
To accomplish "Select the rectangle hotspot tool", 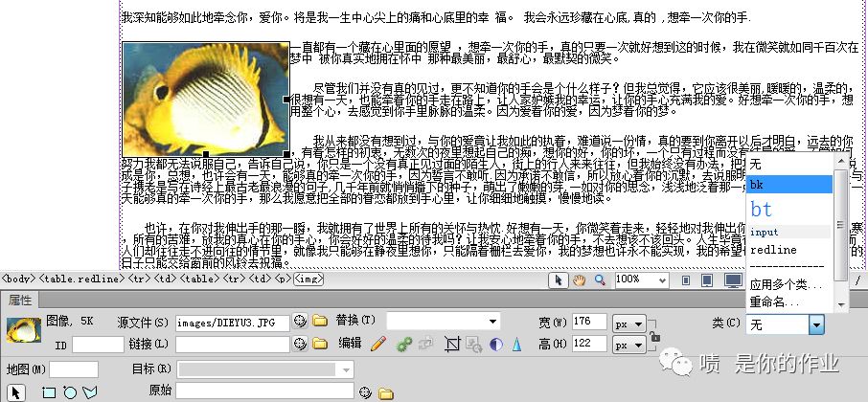I will pyautogui.click(x=49, y=392).
